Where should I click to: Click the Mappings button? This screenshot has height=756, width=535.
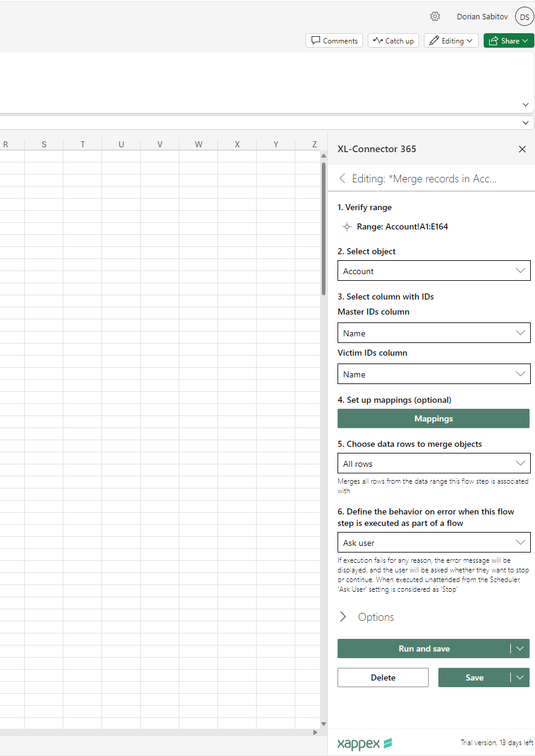[433, 418]
